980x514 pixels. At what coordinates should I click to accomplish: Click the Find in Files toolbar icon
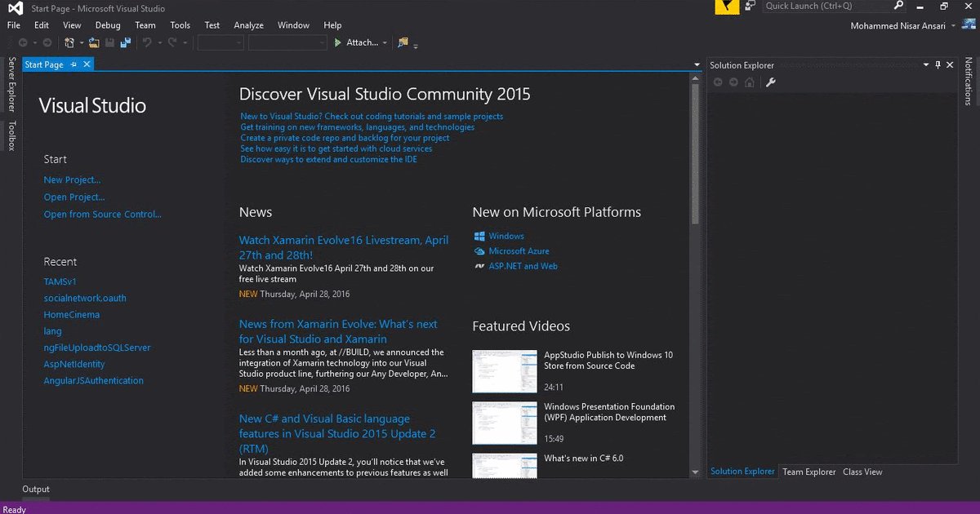(x=403, y=42)
